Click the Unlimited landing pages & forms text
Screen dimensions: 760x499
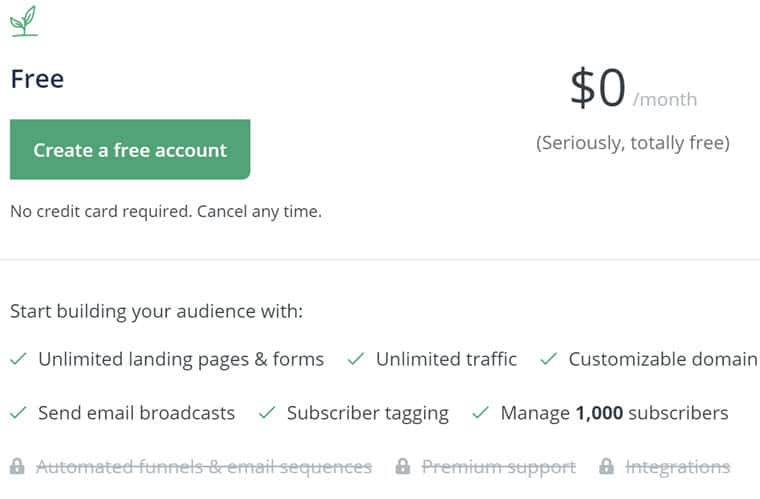click(x=181, y=359)
